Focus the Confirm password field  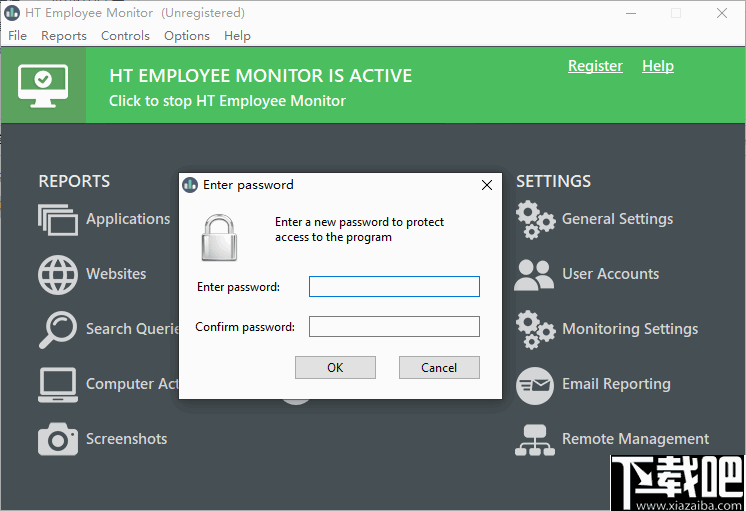[394, 326]
